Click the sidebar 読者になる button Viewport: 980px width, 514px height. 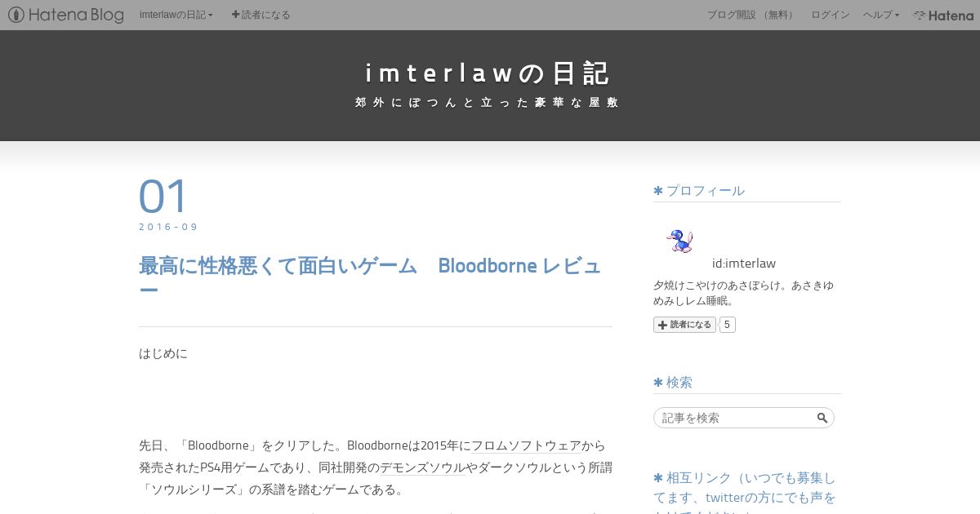684,325
